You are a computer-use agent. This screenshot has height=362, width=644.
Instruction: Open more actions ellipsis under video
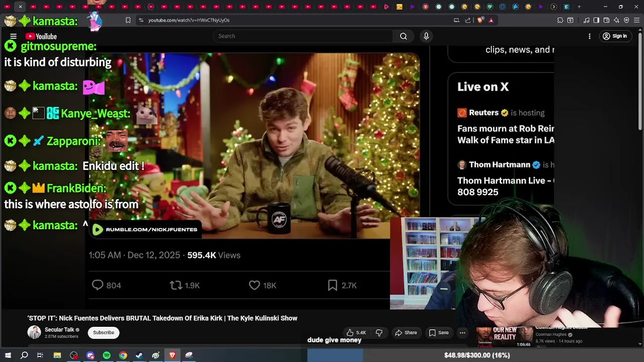[462, 332]
